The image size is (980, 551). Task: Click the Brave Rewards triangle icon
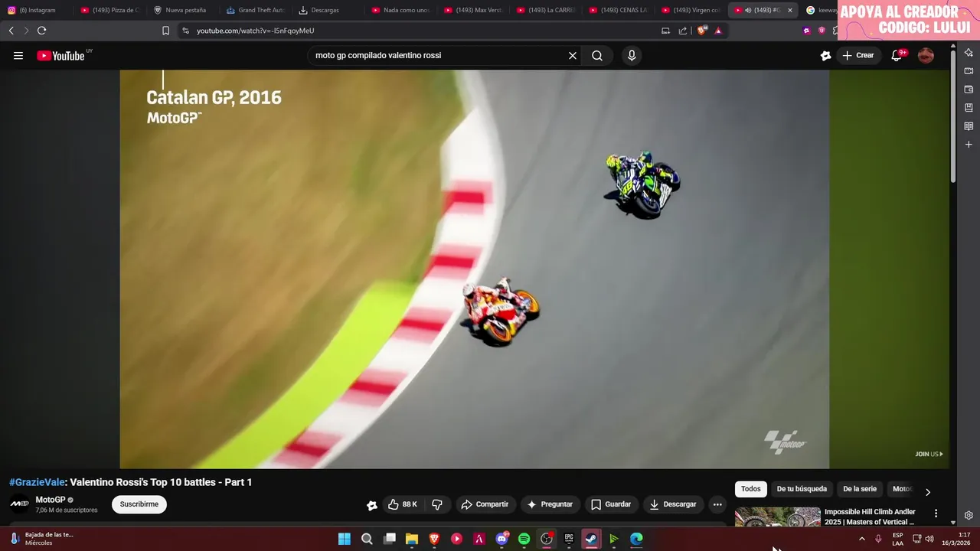718,31
